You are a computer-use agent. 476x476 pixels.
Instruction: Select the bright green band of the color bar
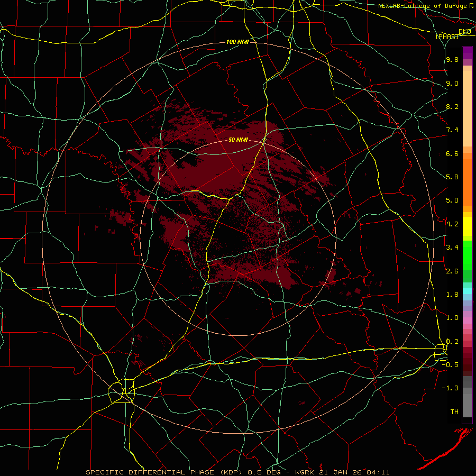tap(467, 255)
